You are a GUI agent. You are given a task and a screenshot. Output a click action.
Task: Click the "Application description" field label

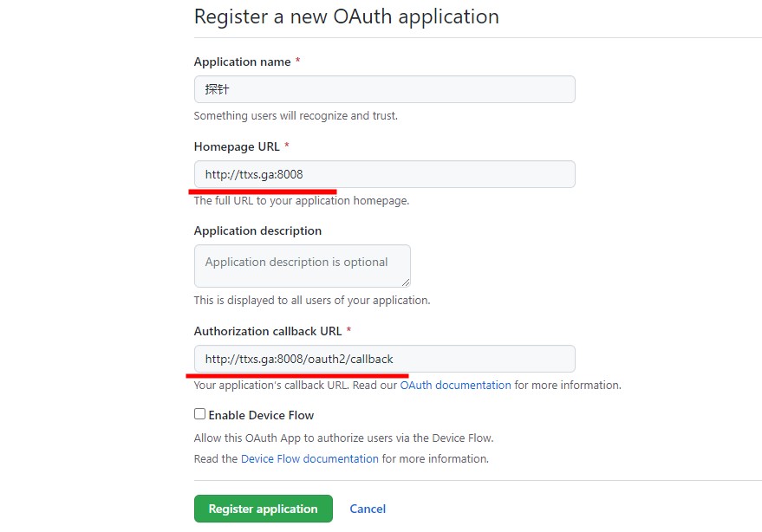257,230
